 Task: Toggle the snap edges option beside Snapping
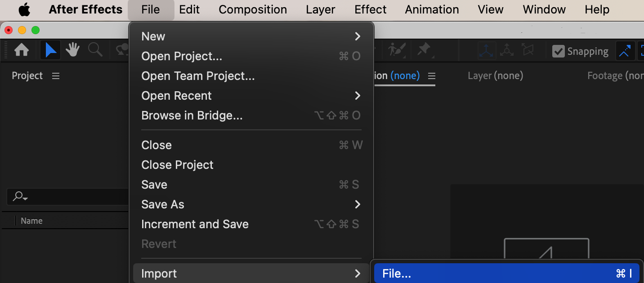pyautogui.click(x=625, y=51)
